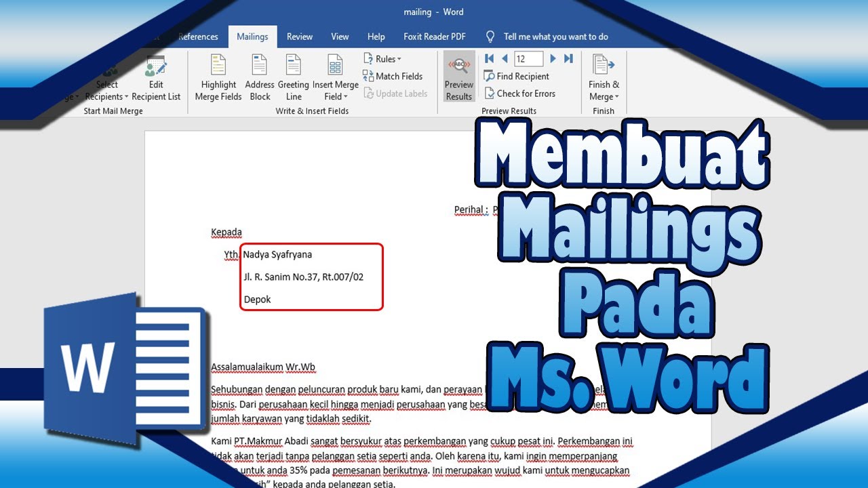Open the Edit Recipient List dialog
Image resolution: width=868 pixels, height=488 pixels.
(x=156, y=78)
